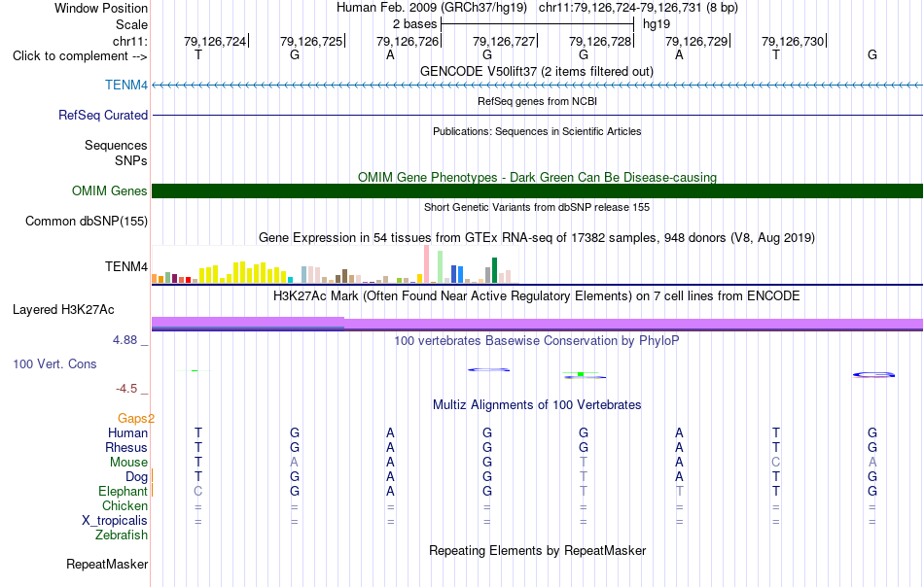Screen dimensions: 924x587
Task: Click the Window Position label
Action: pos(101,8)
